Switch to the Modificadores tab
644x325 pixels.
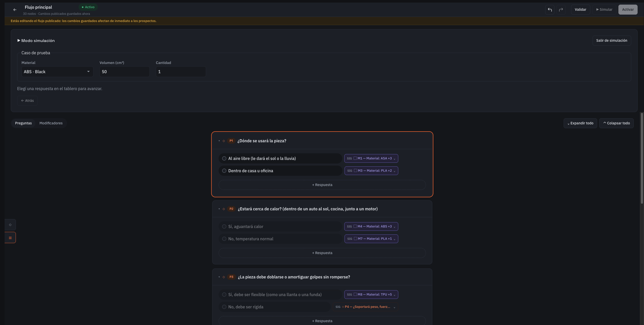[x=51, y=123]
